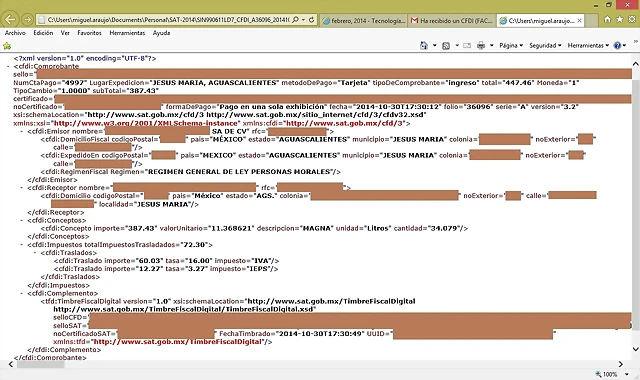Click the add-to-favorites-bar star icon
Screen dimensions: 640x380
click(7, 46)
